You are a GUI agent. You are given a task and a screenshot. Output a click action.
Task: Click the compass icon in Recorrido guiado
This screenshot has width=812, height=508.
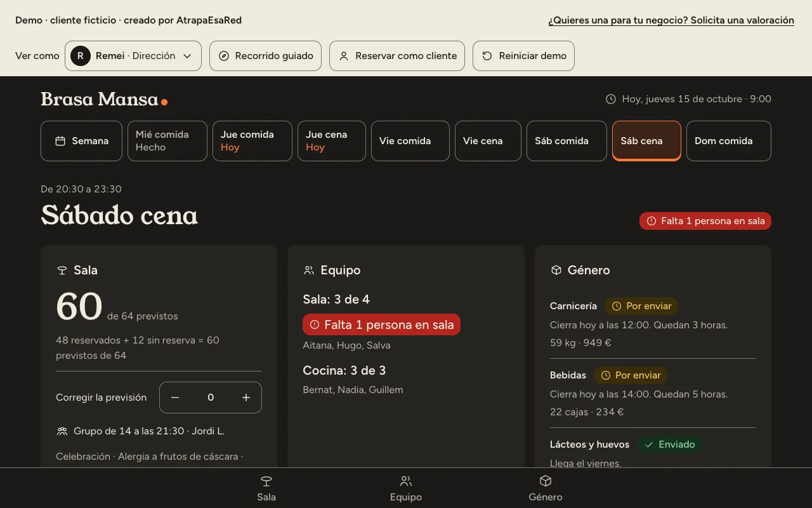(x=224, y=56)
